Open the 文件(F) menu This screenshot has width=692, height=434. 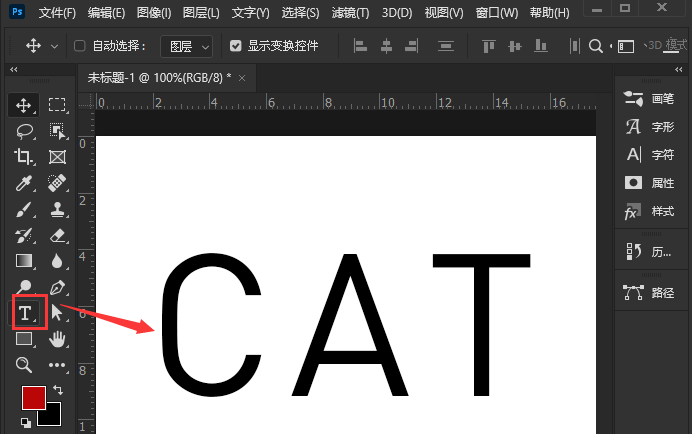(x=57, y=12)
